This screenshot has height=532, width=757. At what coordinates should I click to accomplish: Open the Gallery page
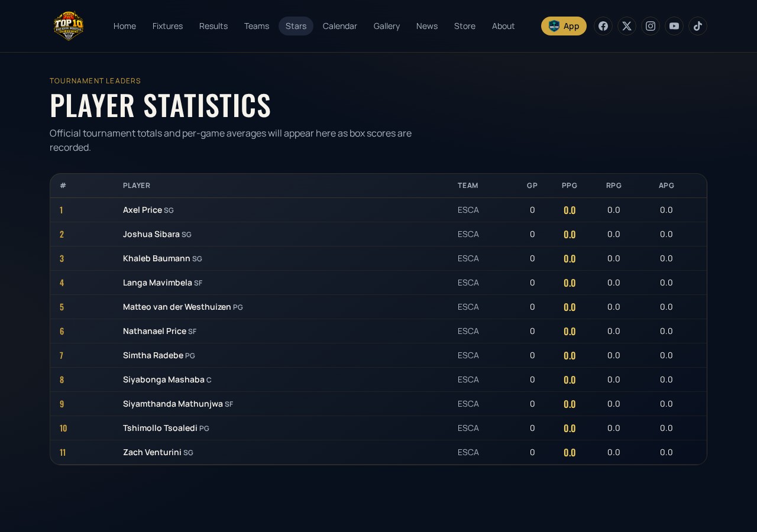point(387,26)
